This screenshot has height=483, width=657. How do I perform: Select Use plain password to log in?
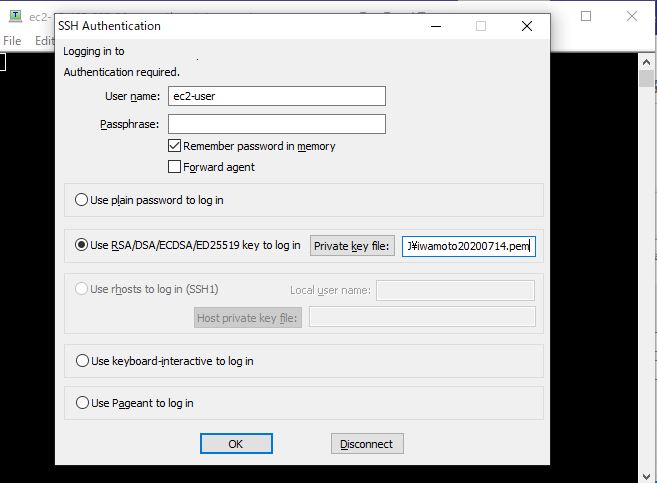(x=82, y=200)
